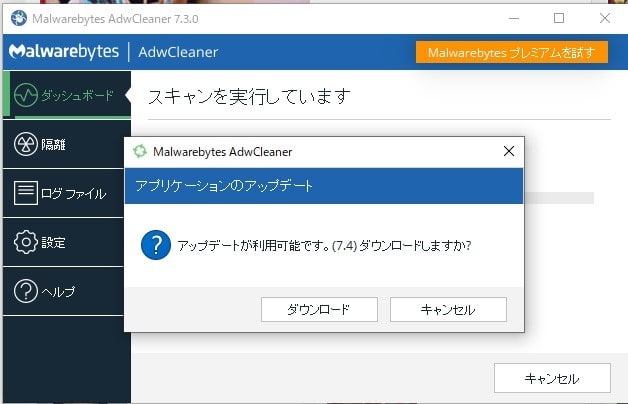Click the help question mark icon in sidebar

[26, 291]
